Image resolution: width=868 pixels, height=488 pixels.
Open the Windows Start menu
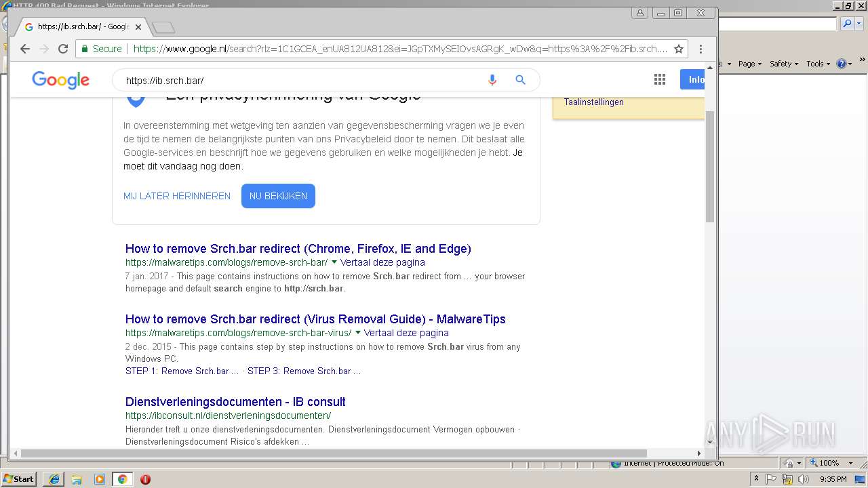[18, 479]
